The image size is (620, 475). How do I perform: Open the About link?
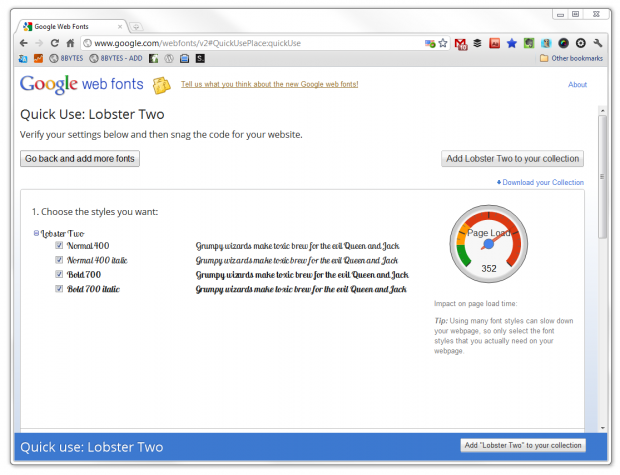tap(577, 85)
